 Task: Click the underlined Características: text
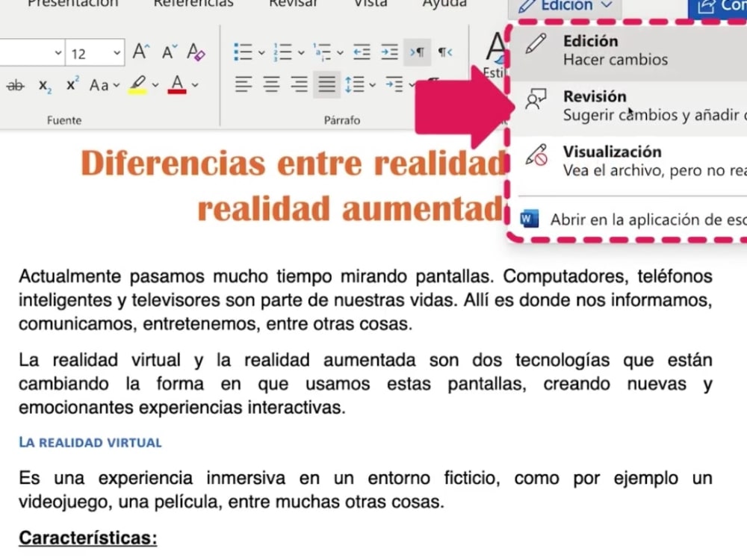88,538
